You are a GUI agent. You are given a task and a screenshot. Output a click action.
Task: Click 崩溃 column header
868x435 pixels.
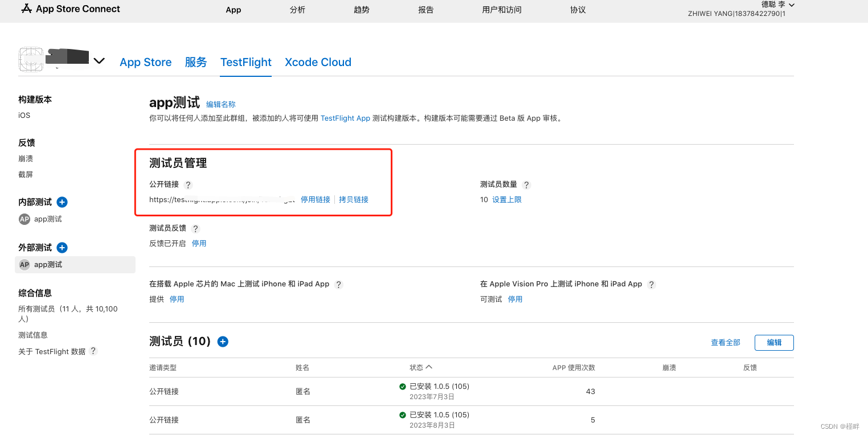tap(669, 368)
